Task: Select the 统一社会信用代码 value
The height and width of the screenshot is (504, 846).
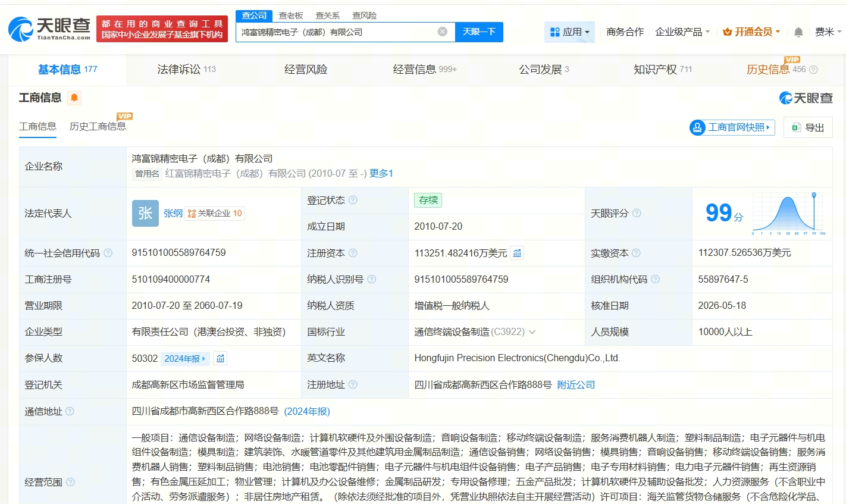Action: (179, 253)
